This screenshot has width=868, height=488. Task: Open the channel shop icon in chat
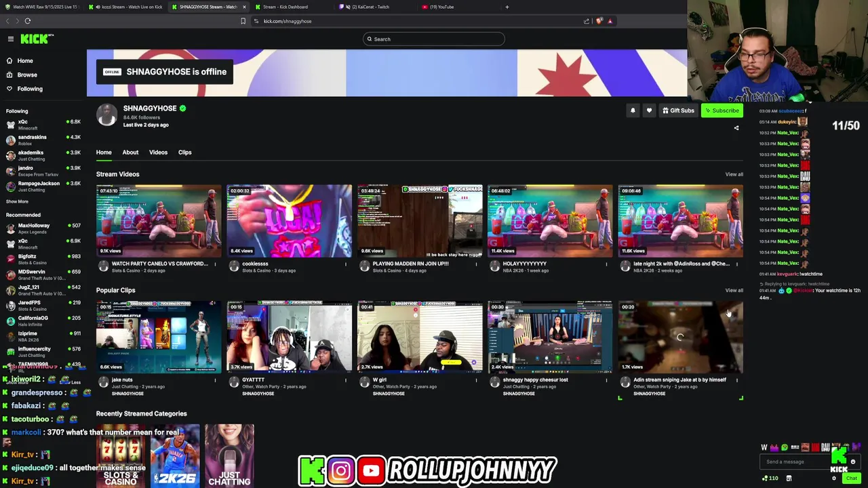tap(789, 479)
